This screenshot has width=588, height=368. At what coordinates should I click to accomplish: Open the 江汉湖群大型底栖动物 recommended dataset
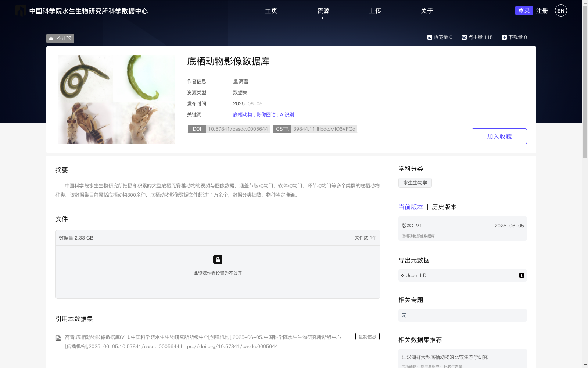pos(445,357)
